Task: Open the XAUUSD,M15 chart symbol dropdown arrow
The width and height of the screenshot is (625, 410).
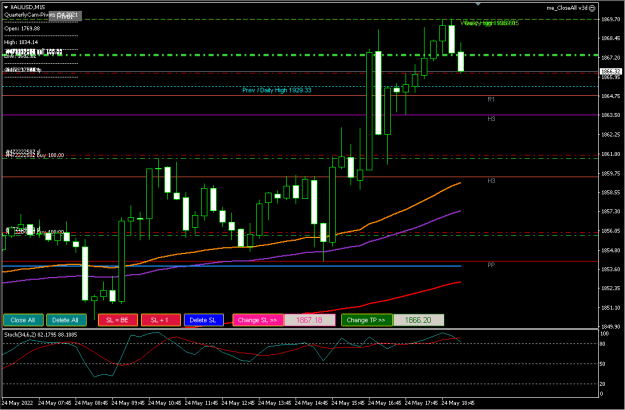Action: coord(6,7)
